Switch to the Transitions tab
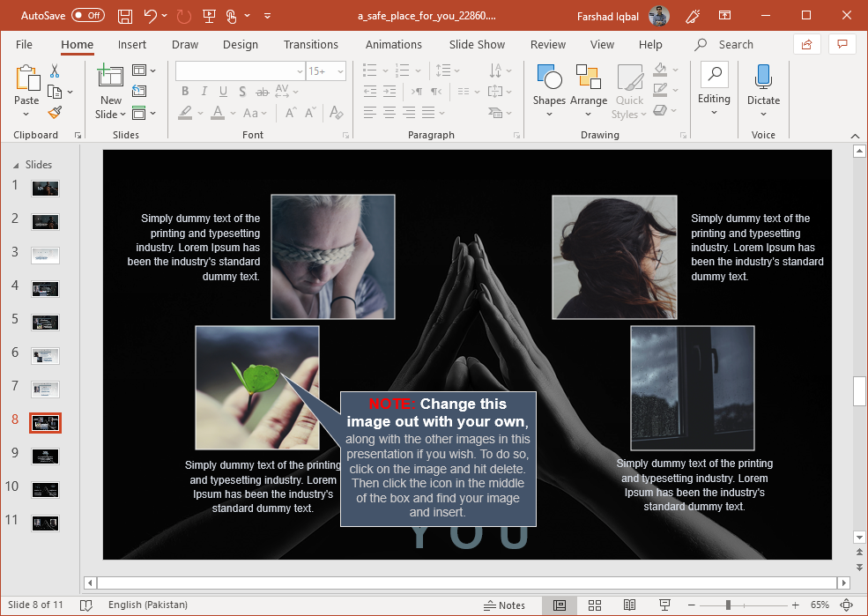Viewport: 868px width, 616px height. [310, 44]
